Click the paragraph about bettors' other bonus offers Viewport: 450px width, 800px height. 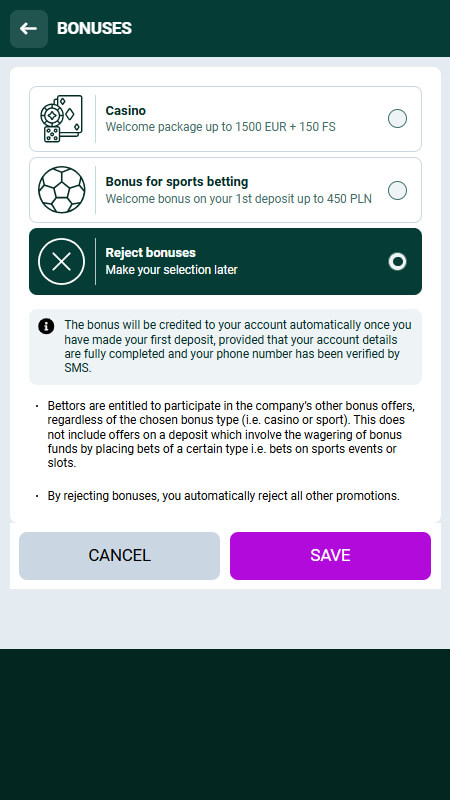click(x=231, y=435)
